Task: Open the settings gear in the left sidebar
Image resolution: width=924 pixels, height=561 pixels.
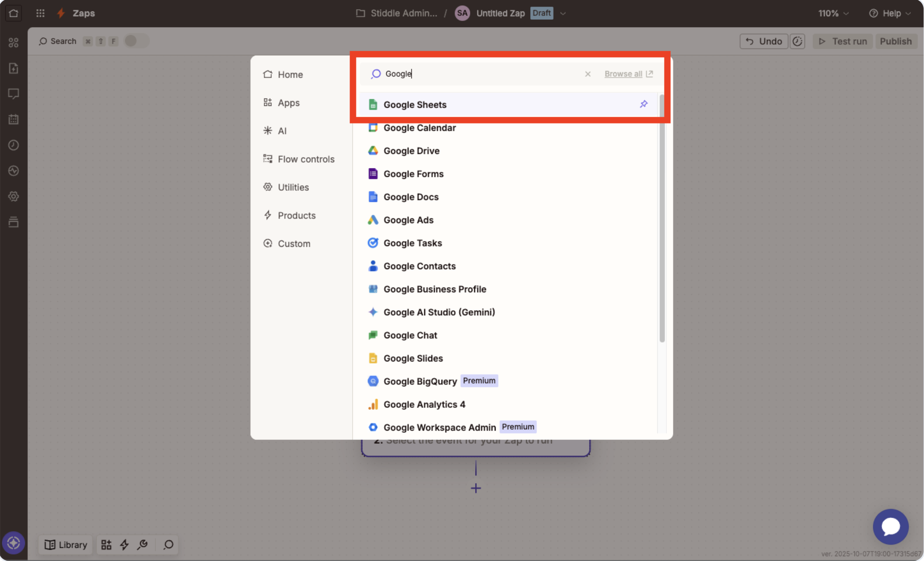Action: [14, 196]
